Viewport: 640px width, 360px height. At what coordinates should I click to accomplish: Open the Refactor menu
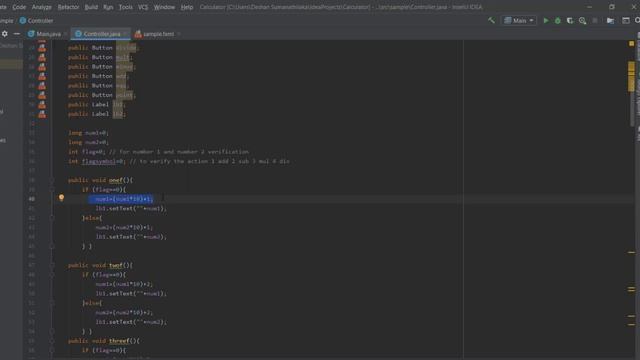click(x=68, y=7)
